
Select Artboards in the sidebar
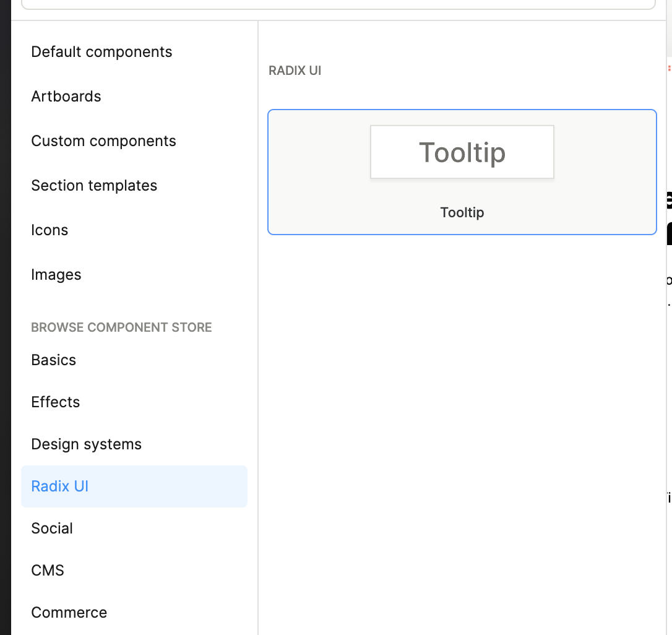coord(66,97)
